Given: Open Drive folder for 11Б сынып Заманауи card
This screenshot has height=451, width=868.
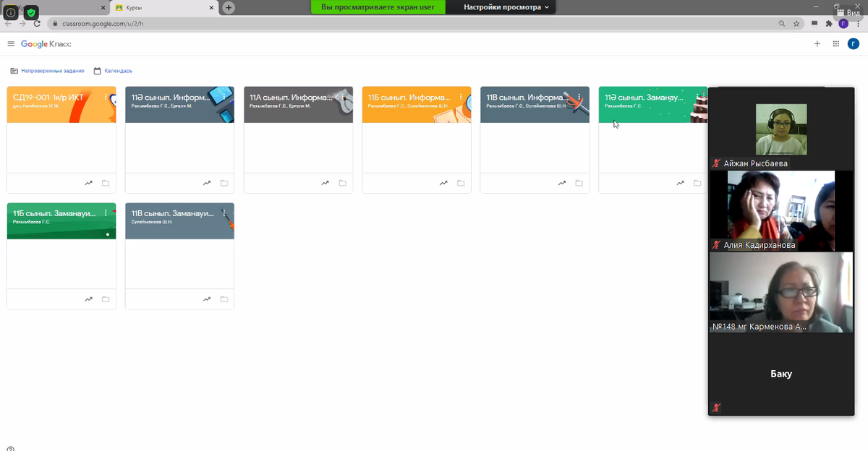Looking at the screenshot, I should (x=106, y=299).
